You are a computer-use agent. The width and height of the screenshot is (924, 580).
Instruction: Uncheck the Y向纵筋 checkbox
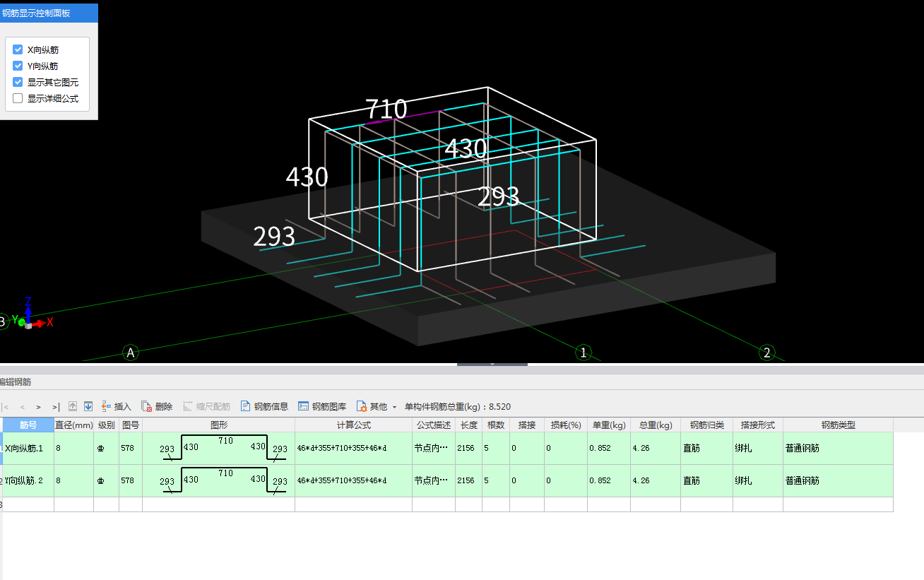pos(18,66)
